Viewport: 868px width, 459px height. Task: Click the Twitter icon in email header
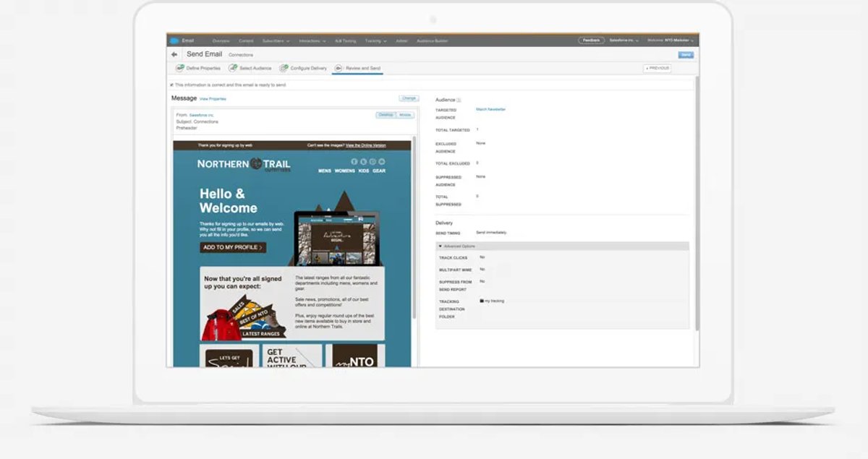point(364,162)
